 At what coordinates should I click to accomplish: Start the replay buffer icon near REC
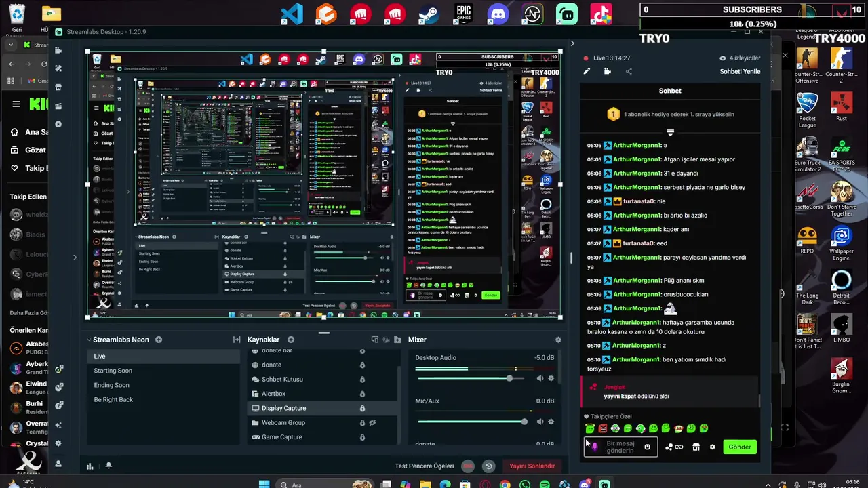click(x=488, y=466)
